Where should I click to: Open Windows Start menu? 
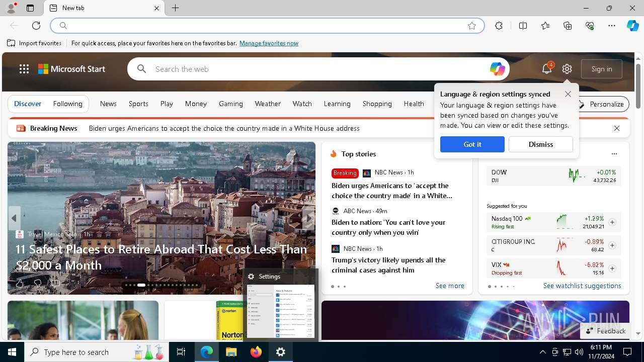click(12, 352)
